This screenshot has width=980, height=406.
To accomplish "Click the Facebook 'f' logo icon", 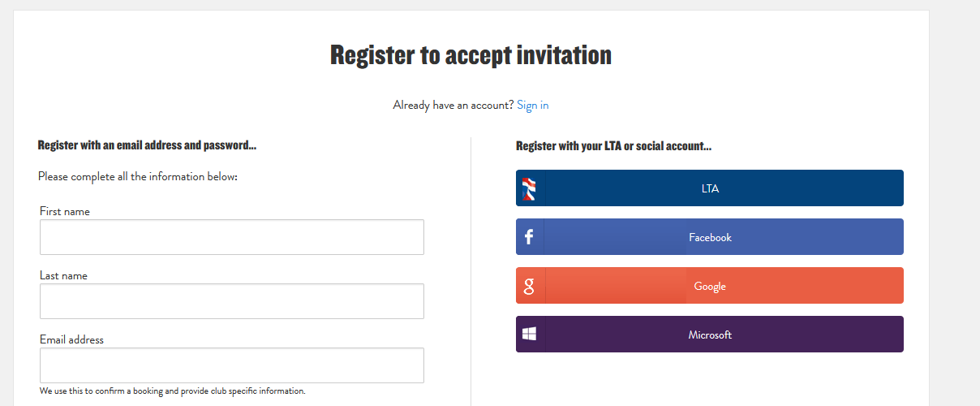I will [529, 237].
